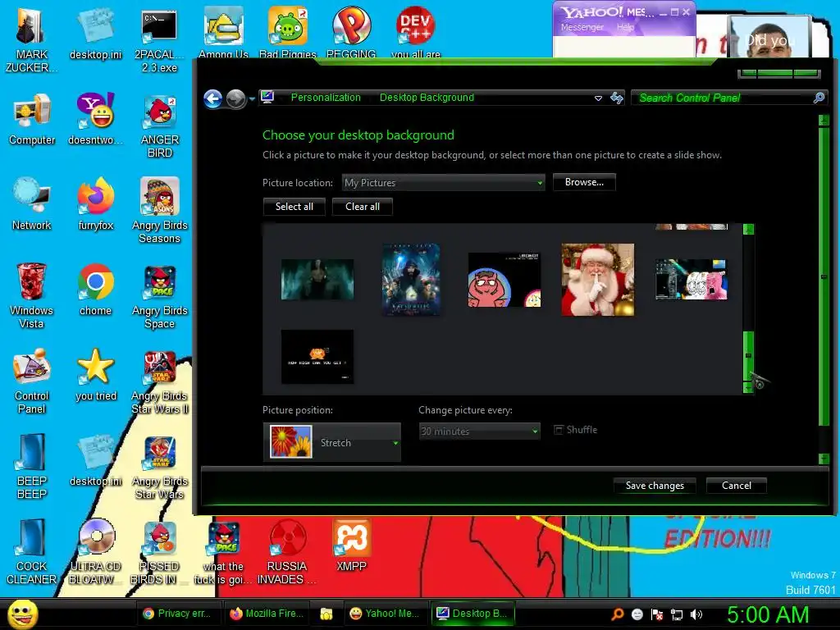Click the Browse... button

pyautogui.click(x=584, y=182)
